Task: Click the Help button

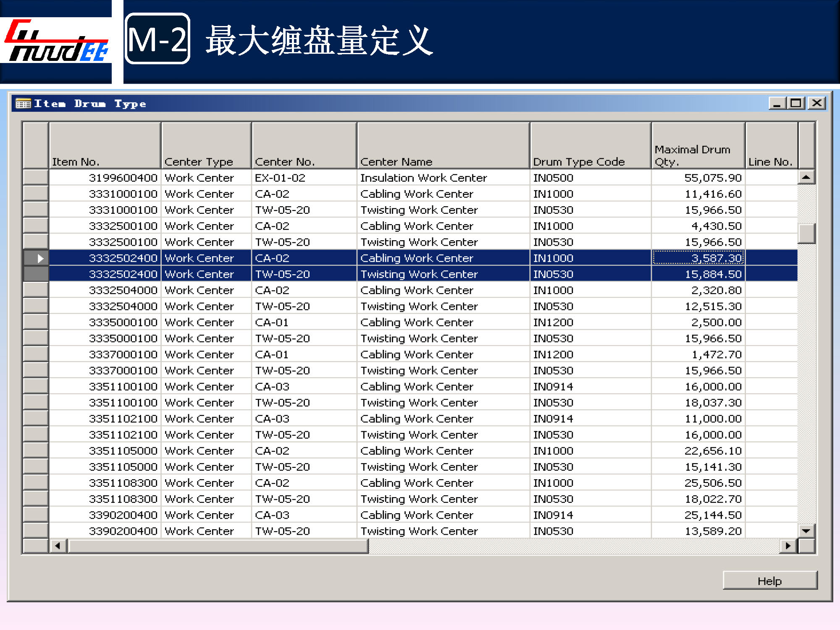Action: 769,581
